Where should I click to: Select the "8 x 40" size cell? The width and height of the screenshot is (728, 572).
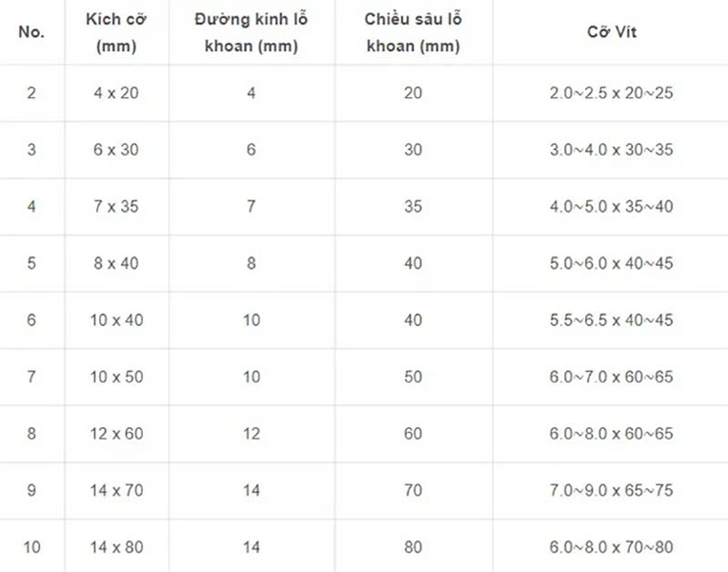(116, 263)
